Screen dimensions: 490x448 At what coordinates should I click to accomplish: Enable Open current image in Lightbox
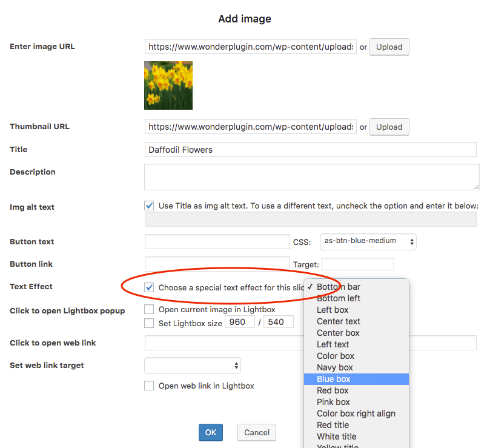pyautogui.click(x=149, y=309)
